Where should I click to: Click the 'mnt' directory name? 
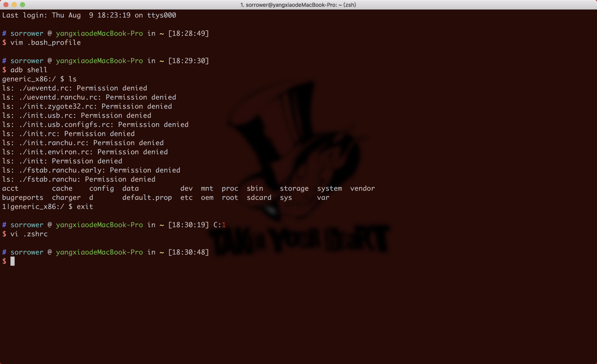tap(207, 189)
